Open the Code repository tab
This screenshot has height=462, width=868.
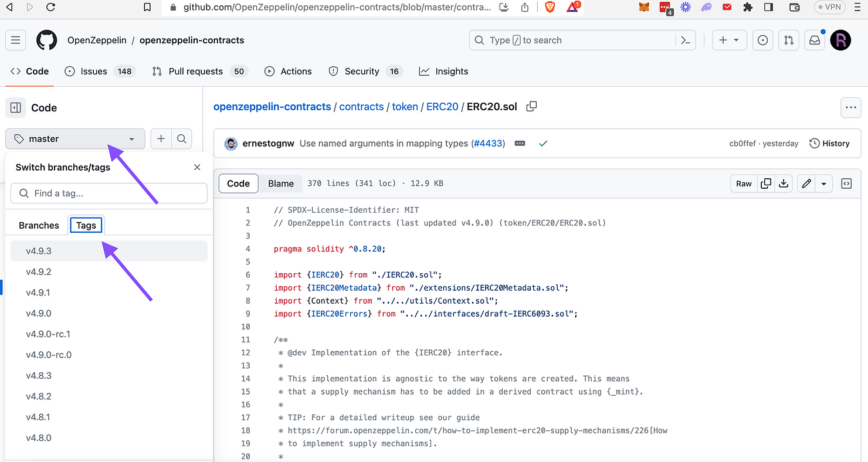(29, 71)
